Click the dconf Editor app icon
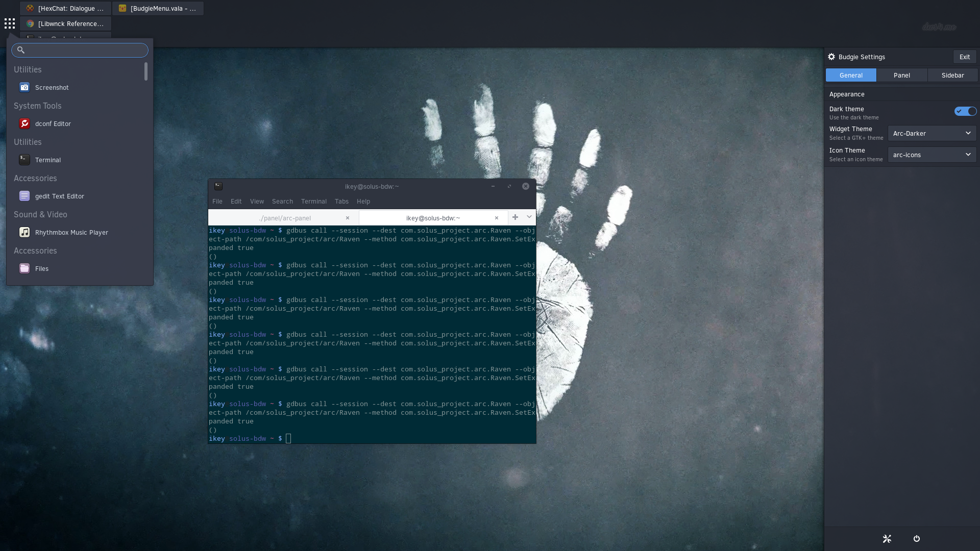 (x=24, y=123)
